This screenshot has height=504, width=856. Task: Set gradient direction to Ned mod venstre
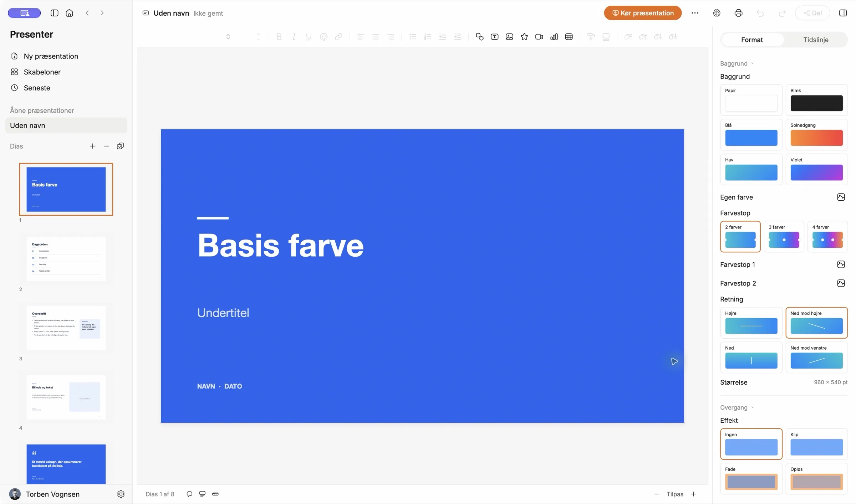click(816, 357)
